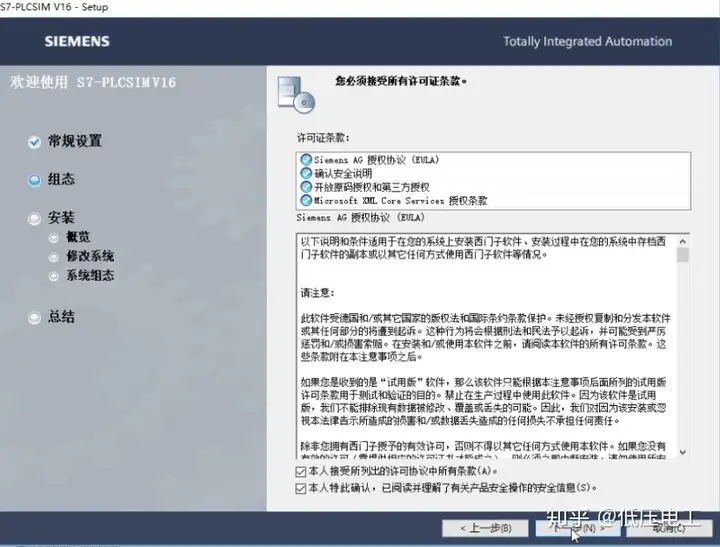Screen dimensions: 720x547
Task: Click the small bullet beside 系统组态
Action: tap(54, 276)
